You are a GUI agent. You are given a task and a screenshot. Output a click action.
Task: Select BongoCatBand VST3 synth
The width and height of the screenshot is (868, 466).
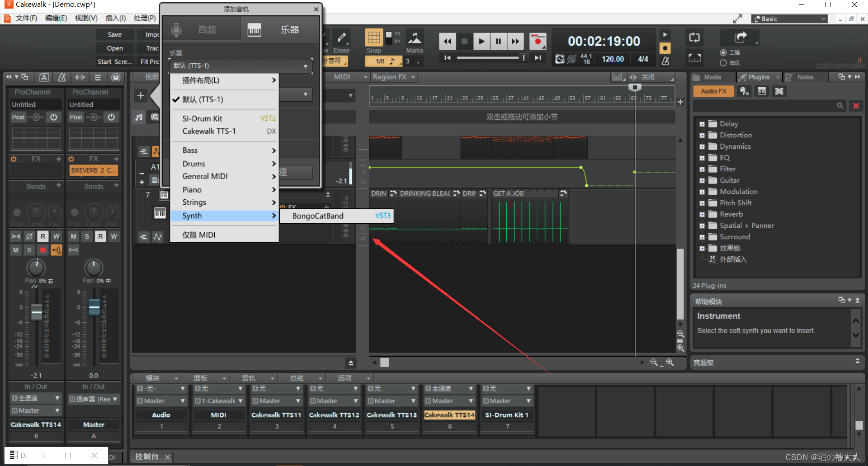click(x=337, y=216)
